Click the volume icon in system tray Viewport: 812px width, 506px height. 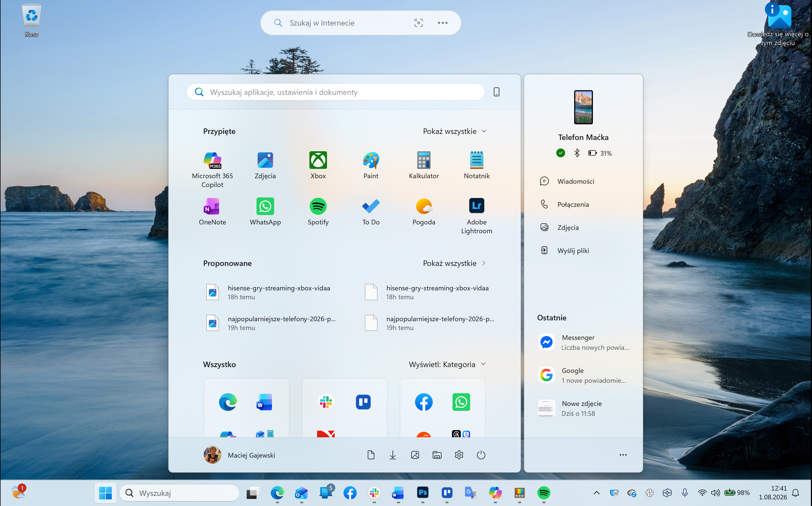(715, 493)
